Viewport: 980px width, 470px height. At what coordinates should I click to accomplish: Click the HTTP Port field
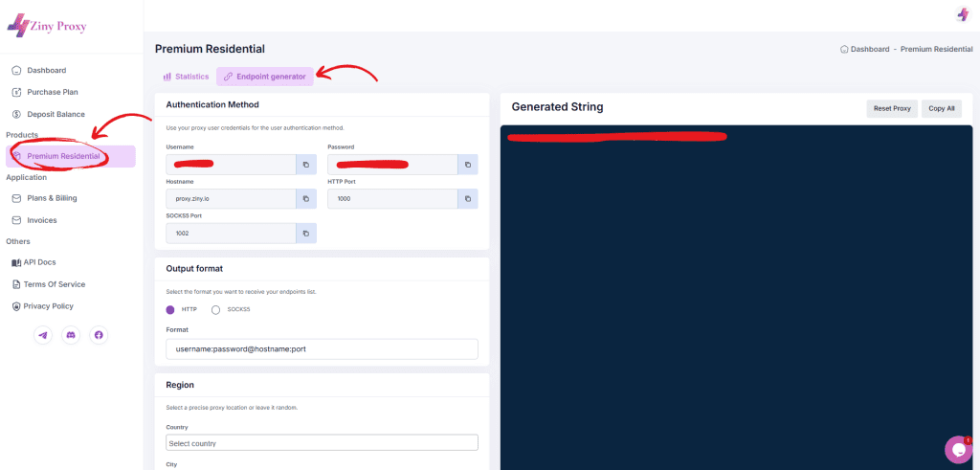coord(391,199)
